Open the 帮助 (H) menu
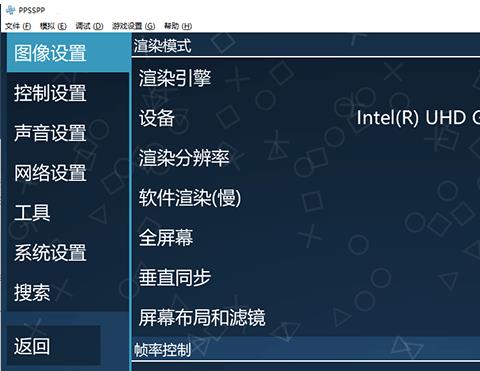Screen dimensions: 480x371 pyautogui.click(x=178, y=26)
